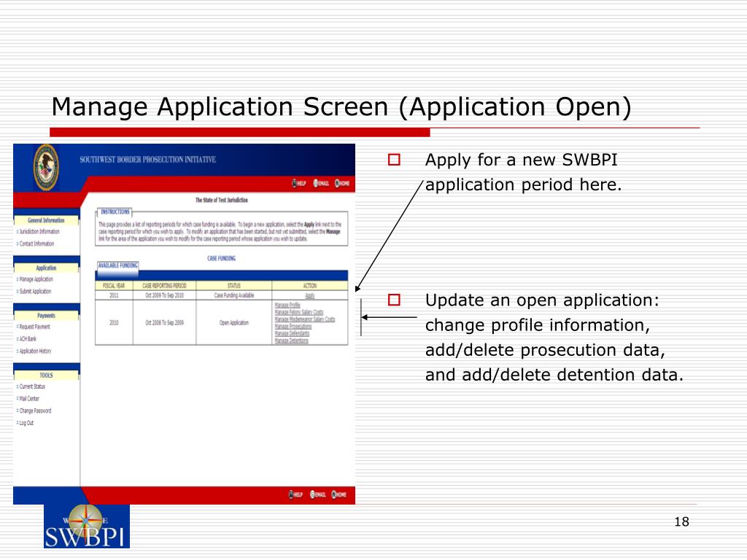
Task: Open the Manage Prosecutions link
Action: 293,326
